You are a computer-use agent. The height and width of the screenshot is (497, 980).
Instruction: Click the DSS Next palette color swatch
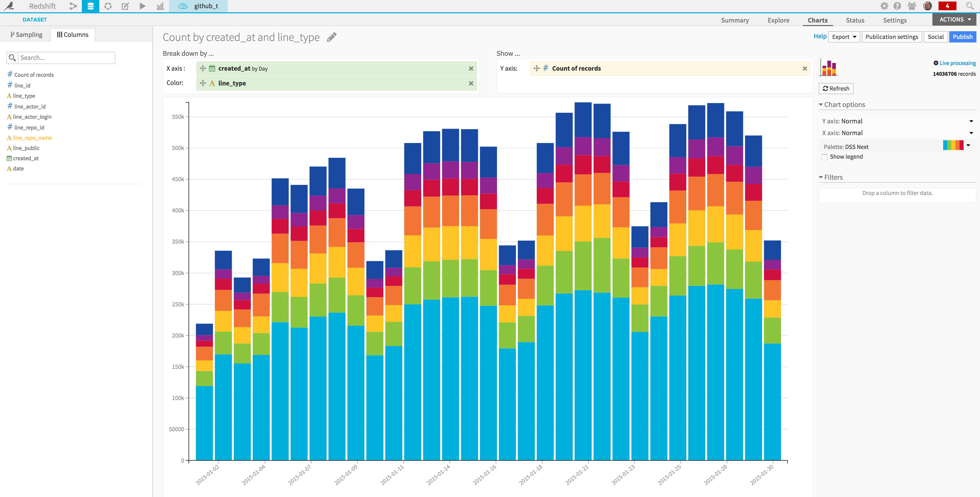point(952,146)
